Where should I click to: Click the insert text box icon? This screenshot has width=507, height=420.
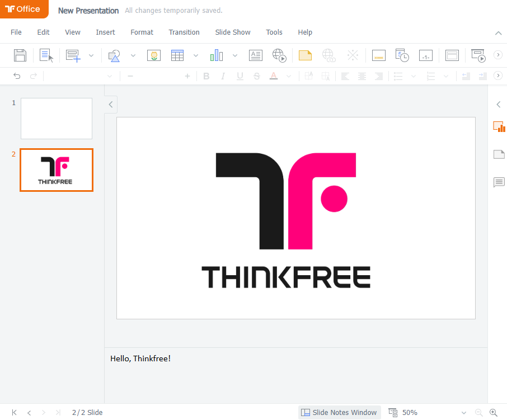tap(255, 55)
